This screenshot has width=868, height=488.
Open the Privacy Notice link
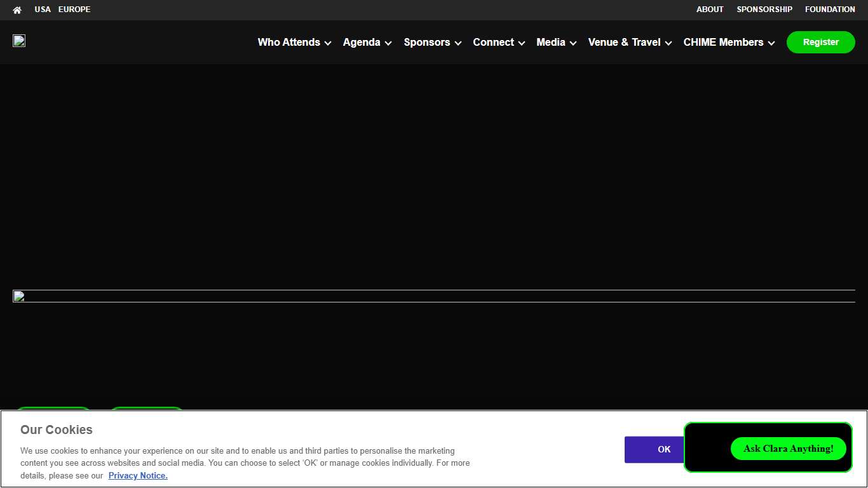click(x=138, y=476)
